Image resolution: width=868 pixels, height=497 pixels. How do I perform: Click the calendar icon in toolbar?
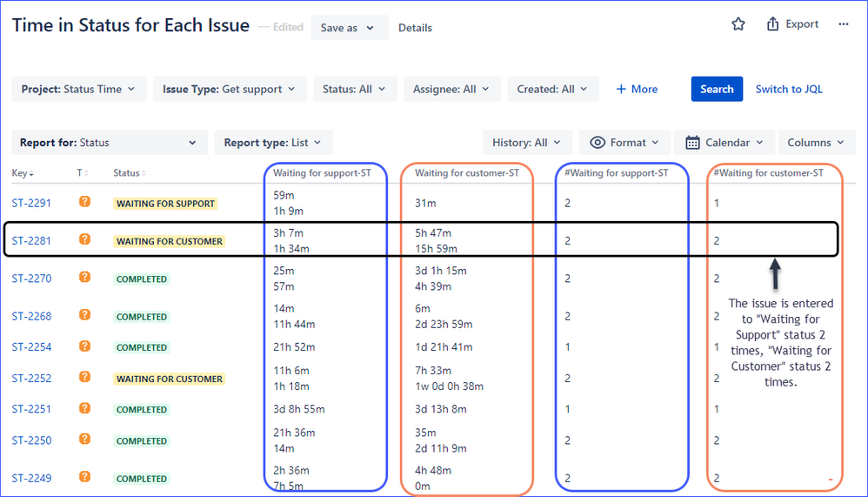coord(692,143)
